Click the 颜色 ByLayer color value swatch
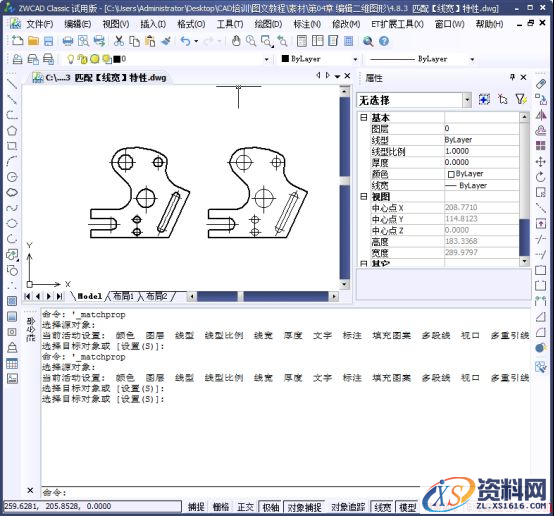554x516 pixels. (x=451, y=174)
